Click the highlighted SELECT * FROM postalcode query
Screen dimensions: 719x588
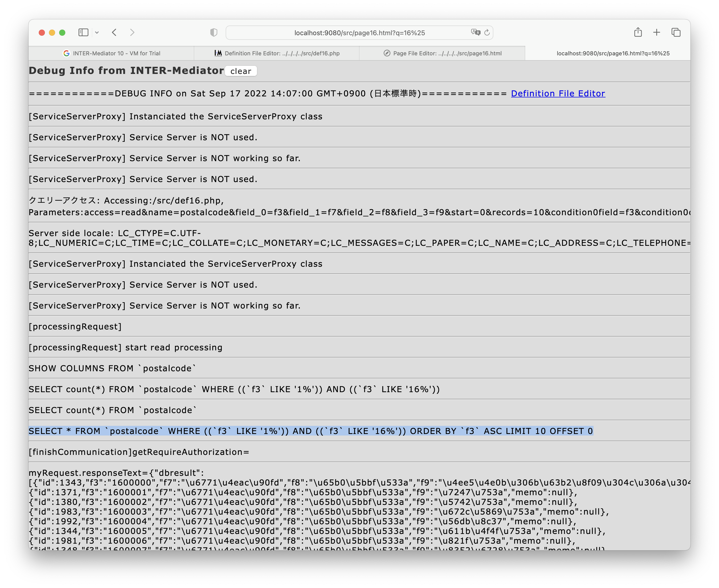click(x=311, y=431)
